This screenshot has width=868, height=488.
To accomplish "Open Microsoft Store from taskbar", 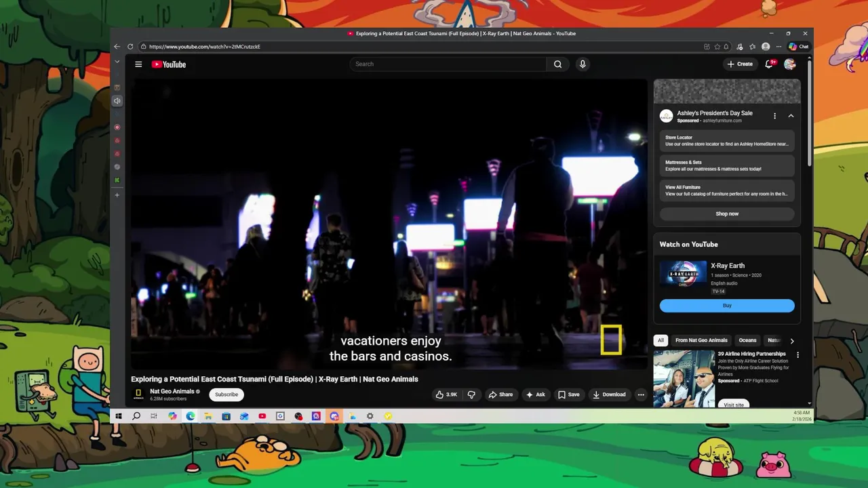I will pyautogui.click(x=226, y=416).
